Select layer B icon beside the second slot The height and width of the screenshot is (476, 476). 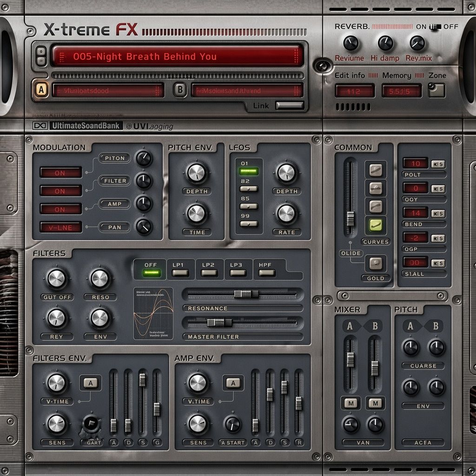coord(180,90)
